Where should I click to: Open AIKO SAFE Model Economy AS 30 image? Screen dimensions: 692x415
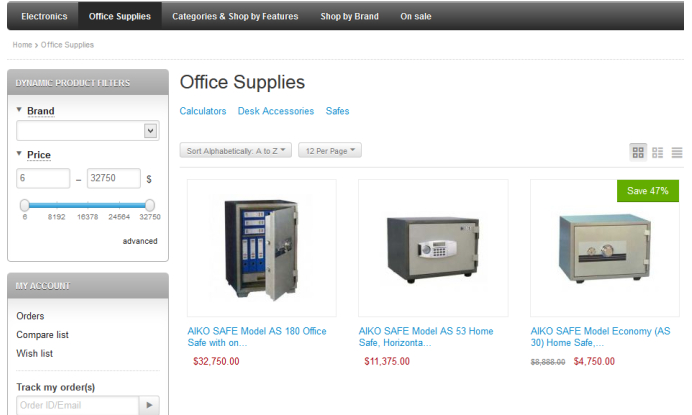[x=605, y=248]
